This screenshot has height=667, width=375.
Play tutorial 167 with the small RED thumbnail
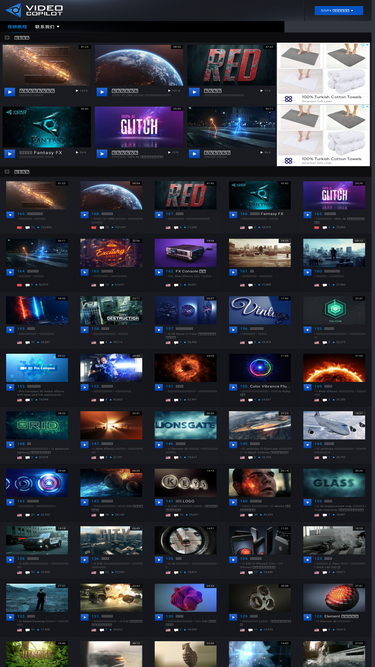click(x=159, y=215)
